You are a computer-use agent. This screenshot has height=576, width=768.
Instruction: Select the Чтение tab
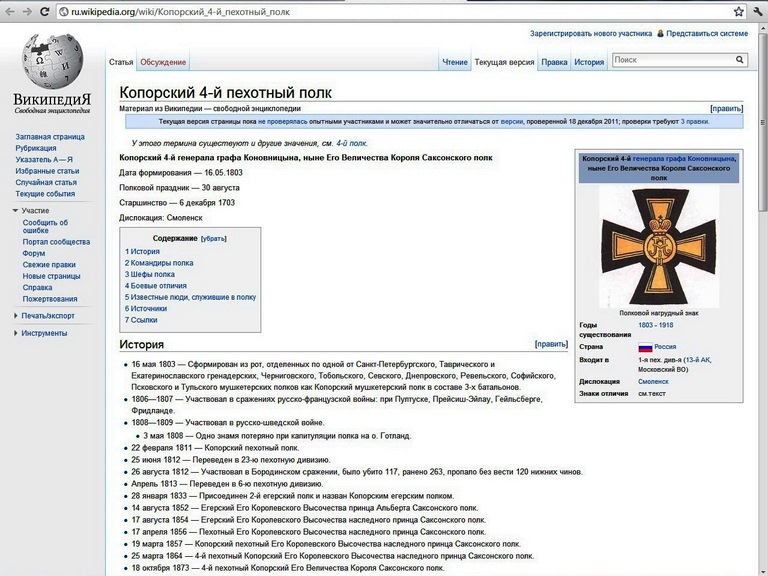coord(455,62)
